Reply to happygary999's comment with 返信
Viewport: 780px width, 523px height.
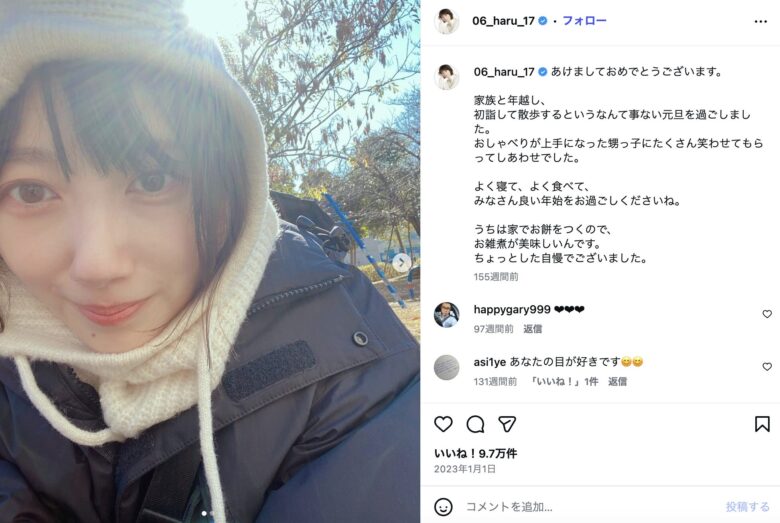[532, 329]
